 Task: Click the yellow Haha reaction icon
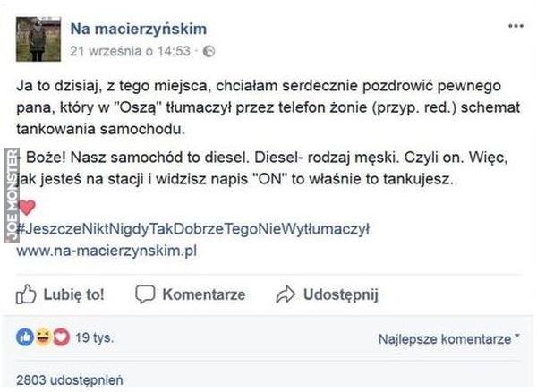point(43,337)
